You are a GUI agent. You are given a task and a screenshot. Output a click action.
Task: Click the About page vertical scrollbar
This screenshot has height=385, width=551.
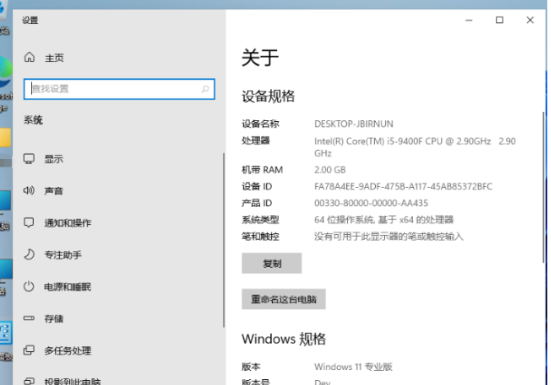click(x=544, y=187)
